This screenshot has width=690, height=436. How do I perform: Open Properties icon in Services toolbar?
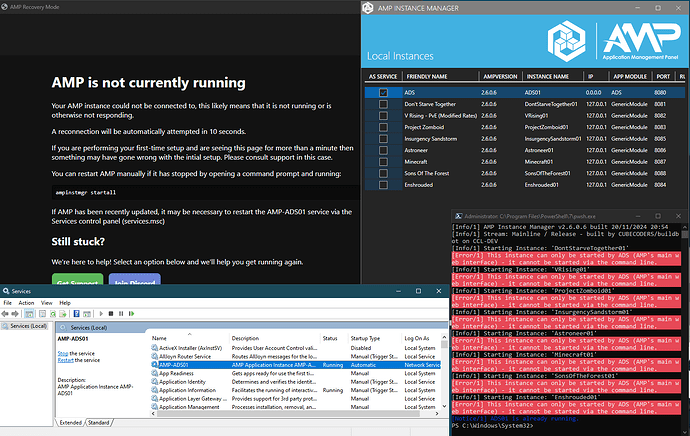[43, 314]
